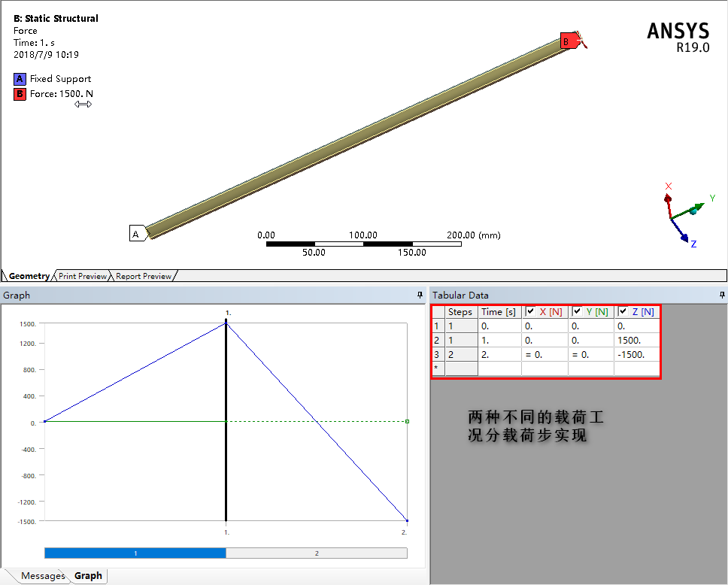Click the Z force cell showing -1500.

[x=636, y=354]
